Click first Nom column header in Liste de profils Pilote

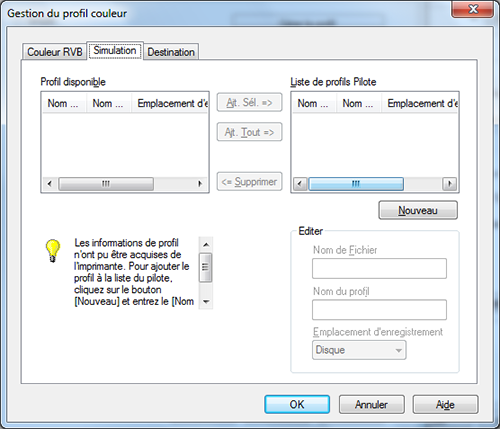click(x=314, y=104)
